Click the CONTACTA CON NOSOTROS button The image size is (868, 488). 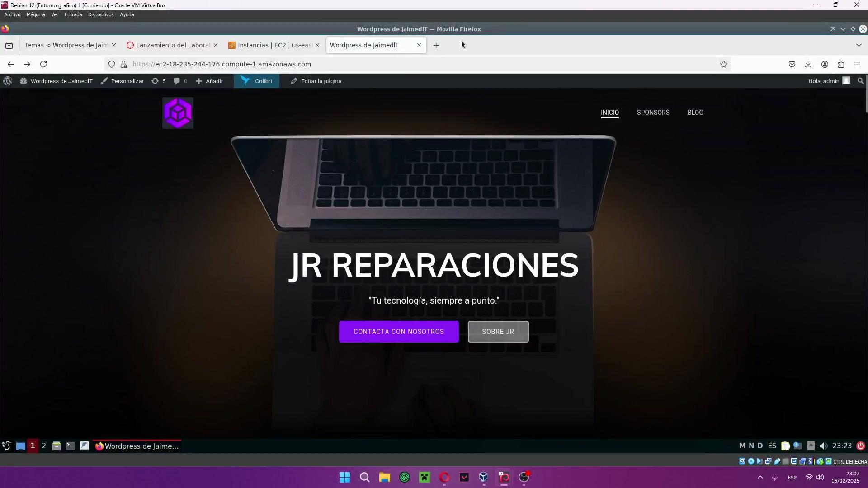(399, 332)
